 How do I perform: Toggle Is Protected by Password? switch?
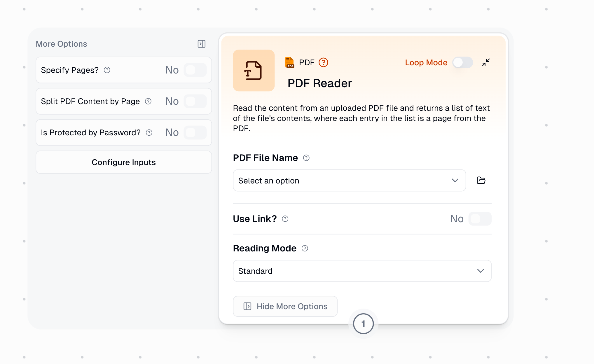[x=195, y=133]
